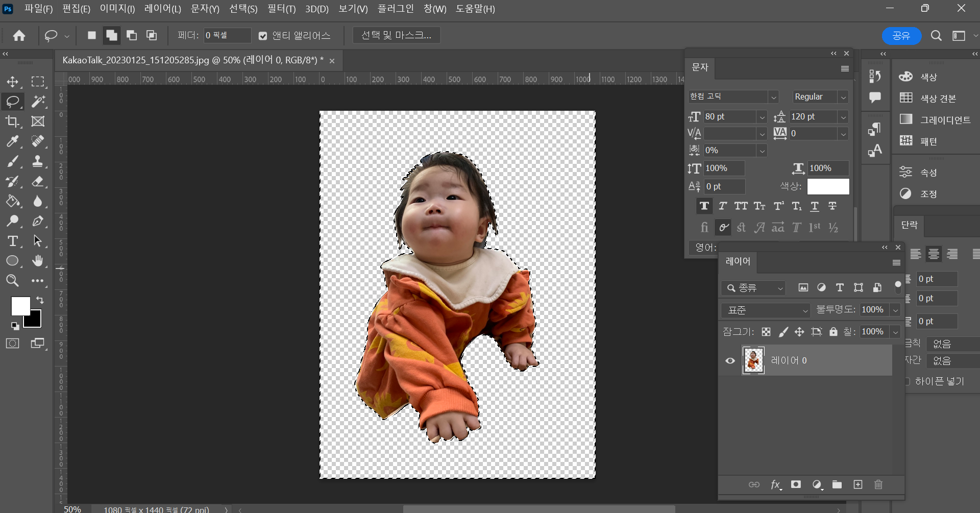Open the 80 pt font size dropdown

click(x=762, y=117)
